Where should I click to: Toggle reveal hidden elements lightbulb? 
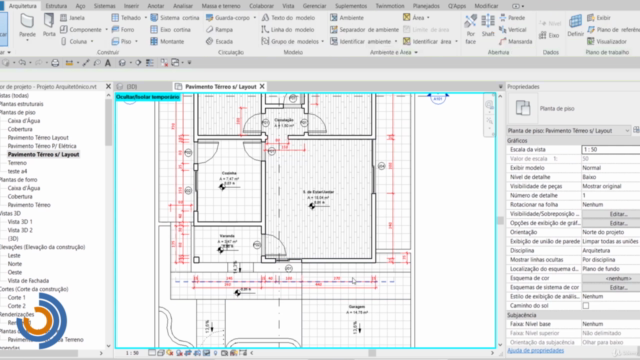[x=216, y=353]
